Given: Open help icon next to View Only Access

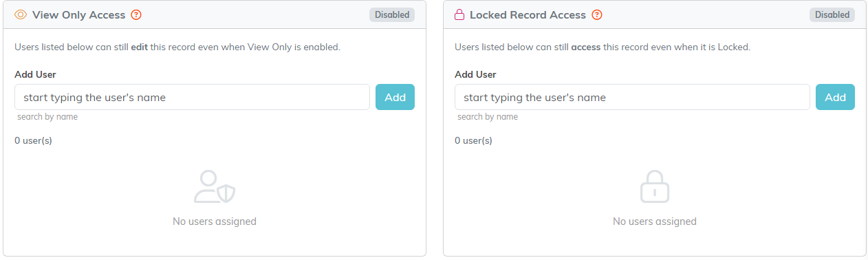Looking at the screenshot, I should [136, 14].
